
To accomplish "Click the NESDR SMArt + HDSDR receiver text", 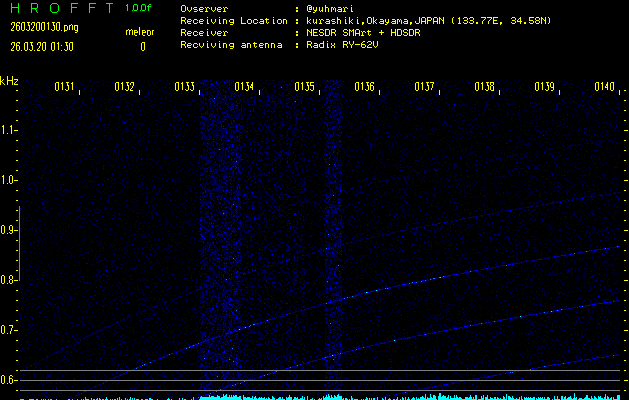I will click(x=360, y=33).
